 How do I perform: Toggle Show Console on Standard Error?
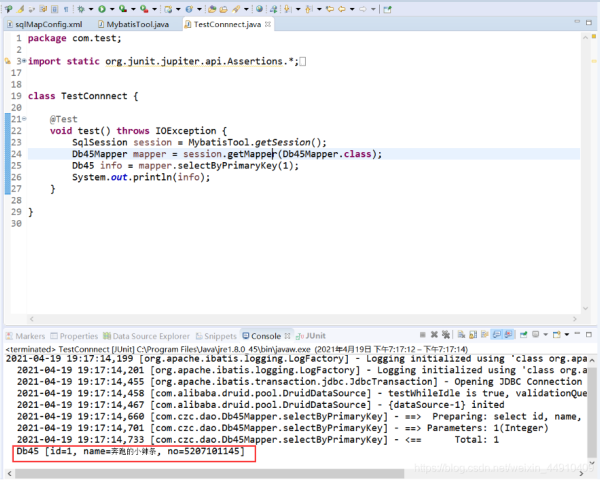pyautogui.click(x=509, y=335)
